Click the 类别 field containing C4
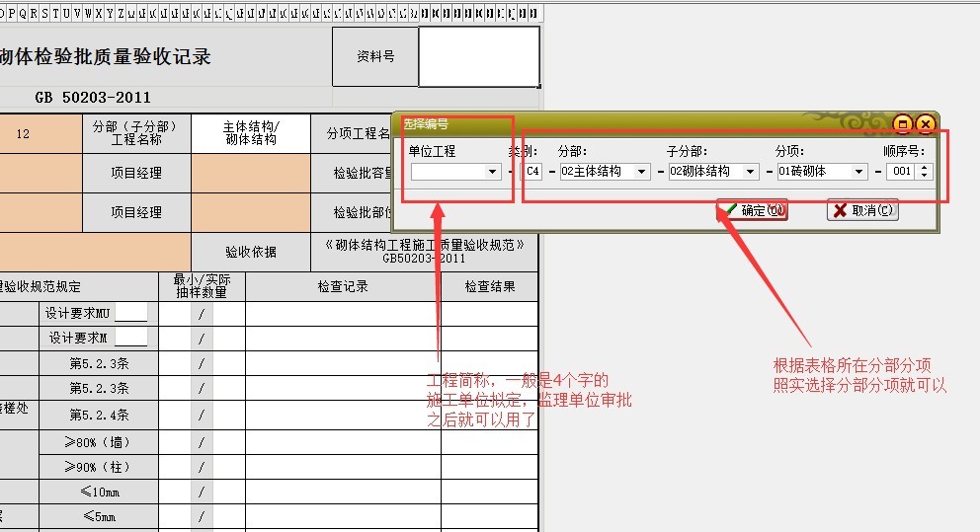 click(x=533, y=172)
